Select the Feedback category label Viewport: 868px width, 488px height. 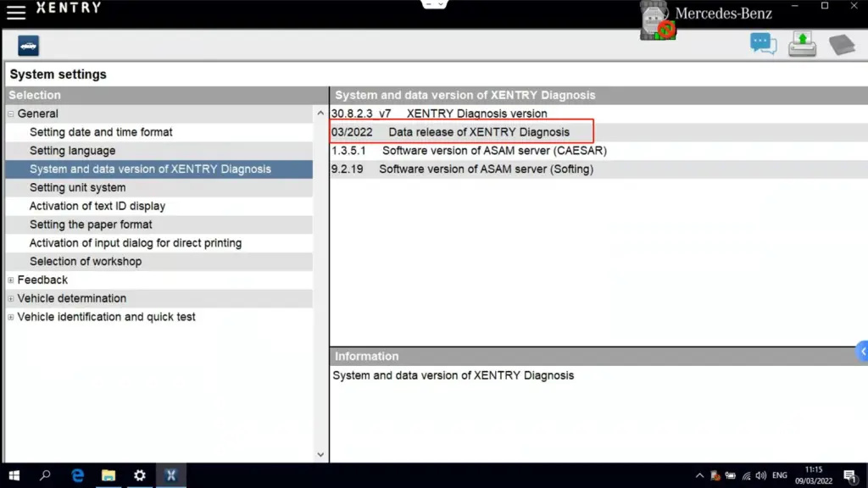point(42,280)
